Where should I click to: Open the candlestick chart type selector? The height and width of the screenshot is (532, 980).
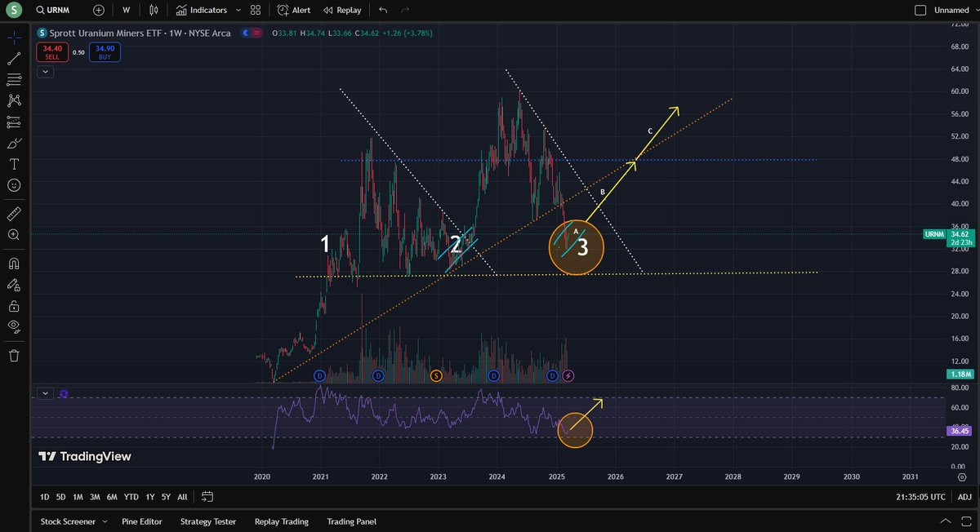click(154, 11)
